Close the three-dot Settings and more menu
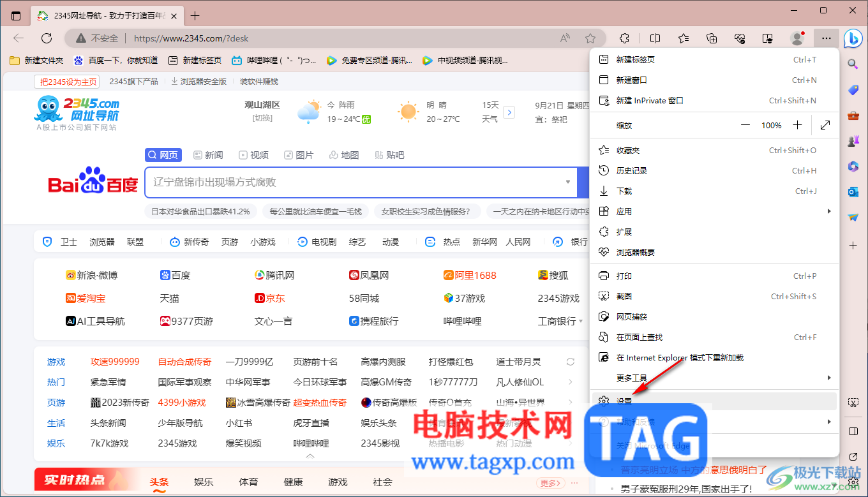Image resolution: width=868 pixels, height=497 pixels. pyautogui.click(x=827, y=38)
